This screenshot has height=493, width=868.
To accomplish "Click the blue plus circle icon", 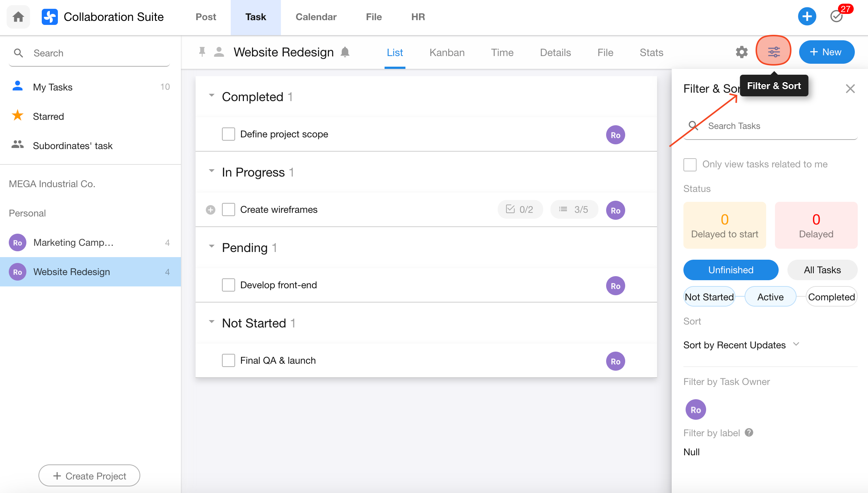I will click(x=807, y=16).
